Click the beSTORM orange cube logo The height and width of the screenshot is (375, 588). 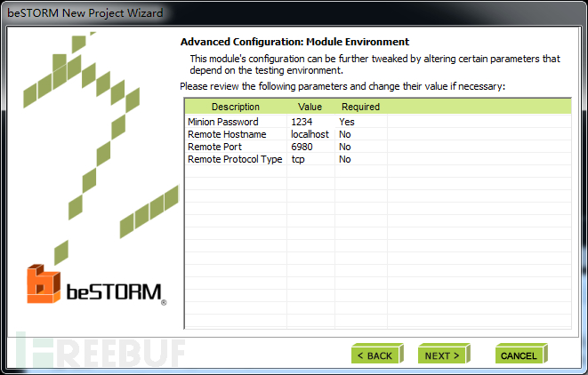(x=44, y=283)
